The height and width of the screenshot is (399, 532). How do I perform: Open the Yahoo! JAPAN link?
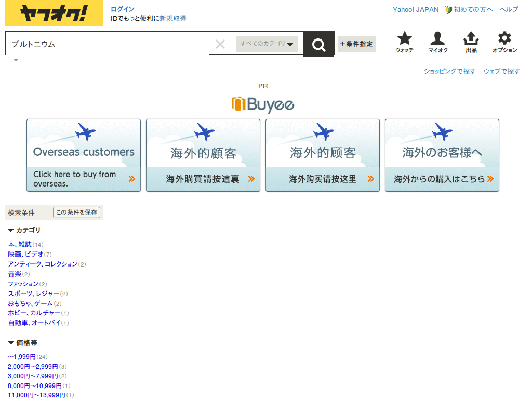(416, 10)
